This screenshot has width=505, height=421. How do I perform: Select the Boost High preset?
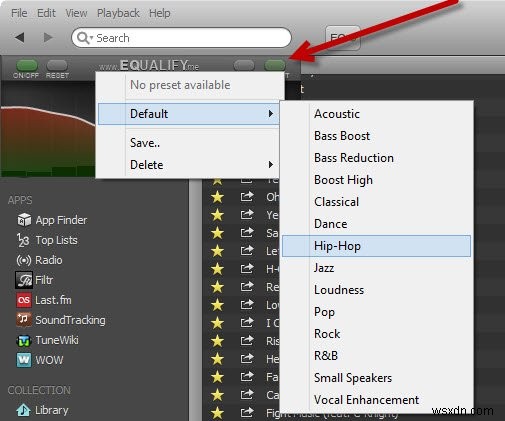[376, 180]
